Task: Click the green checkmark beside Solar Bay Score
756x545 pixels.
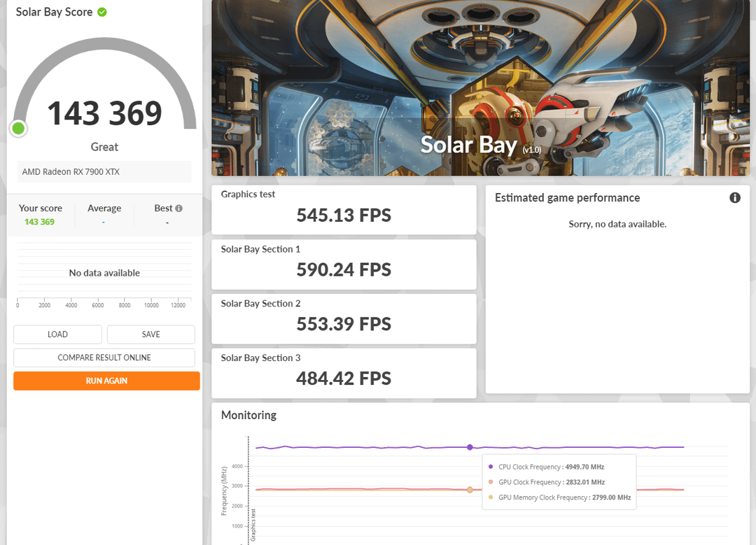Action: (x=102, y=12)
